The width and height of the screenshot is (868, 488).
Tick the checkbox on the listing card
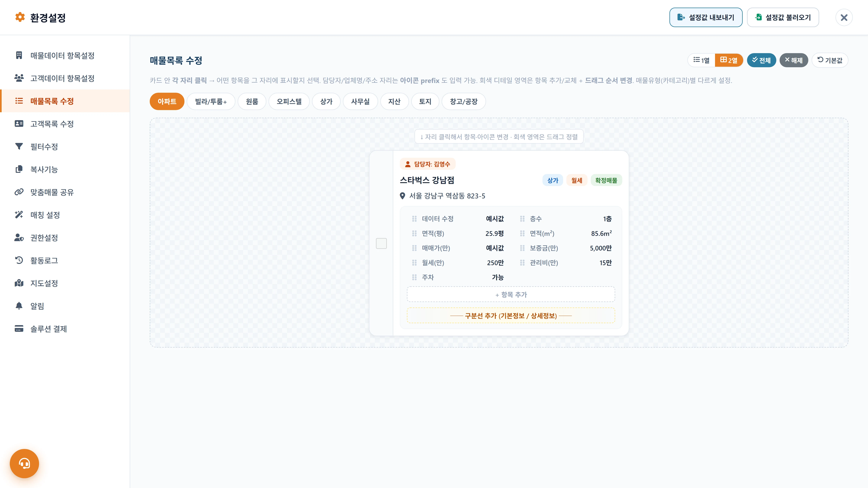coord(381,243)
